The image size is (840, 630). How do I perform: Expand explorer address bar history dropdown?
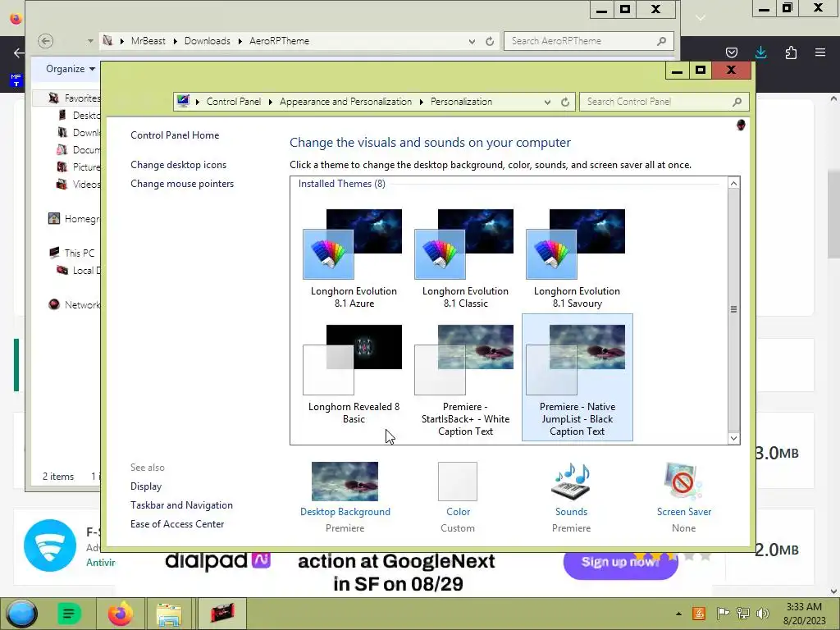point(472,41)
